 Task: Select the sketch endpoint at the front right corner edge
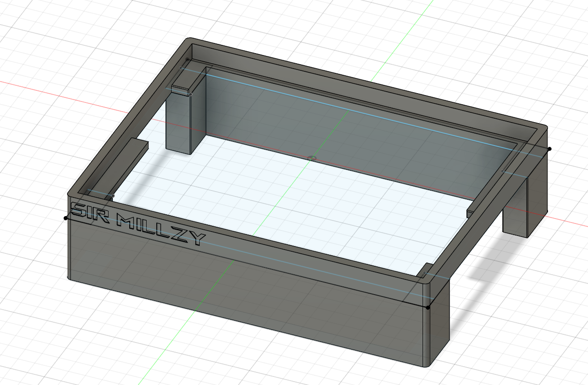[x=428, y=307]
